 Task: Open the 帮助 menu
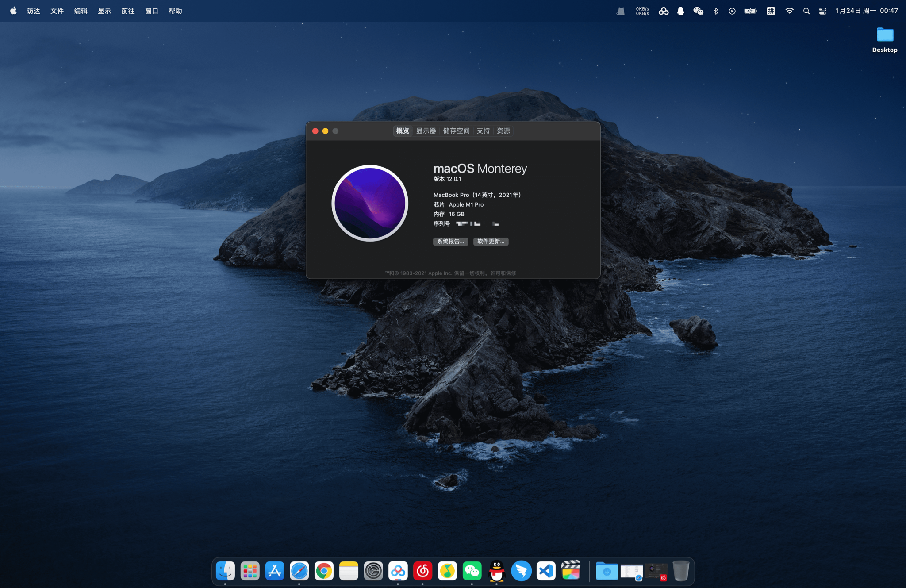(x=175, y=11)
